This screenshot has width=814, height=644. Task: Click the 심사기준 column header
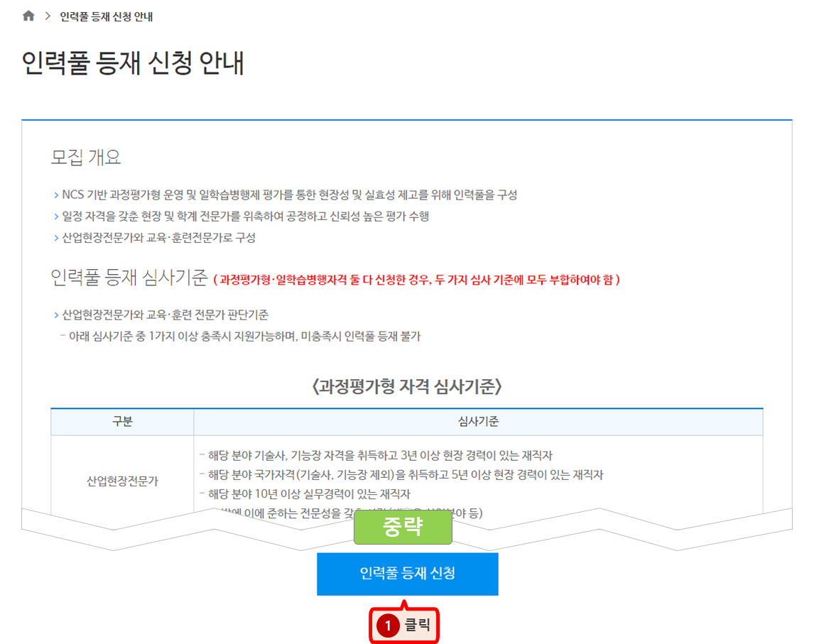click(478, 421)
